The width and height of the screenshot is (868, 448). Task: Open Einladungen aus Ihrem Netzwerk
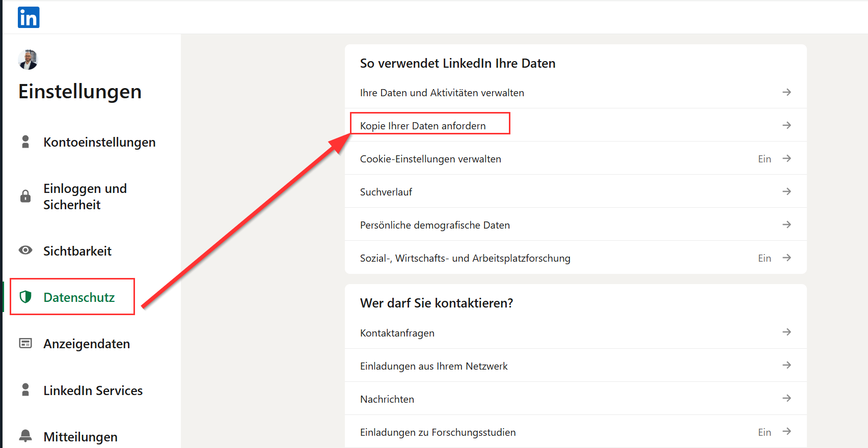pyautogui.click(x=576, y=366)
